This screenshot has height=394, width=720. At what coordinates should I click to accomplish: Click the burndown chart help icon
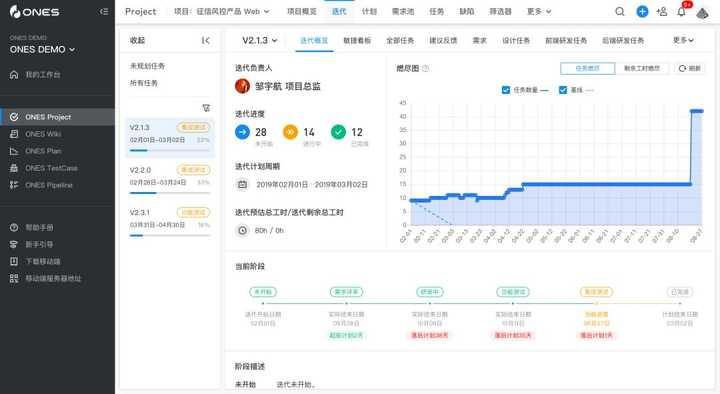(x=426, y=68)
